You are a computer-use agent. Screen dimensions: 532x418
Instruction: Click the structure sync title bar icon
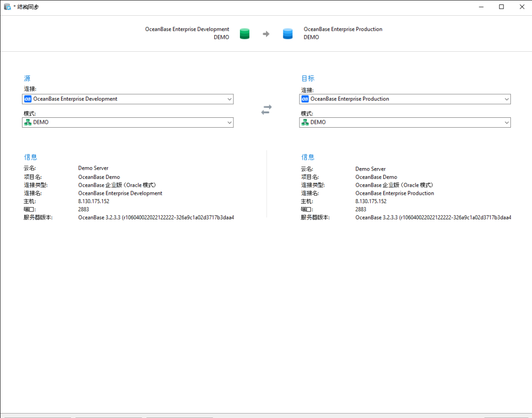pos(7,7)
